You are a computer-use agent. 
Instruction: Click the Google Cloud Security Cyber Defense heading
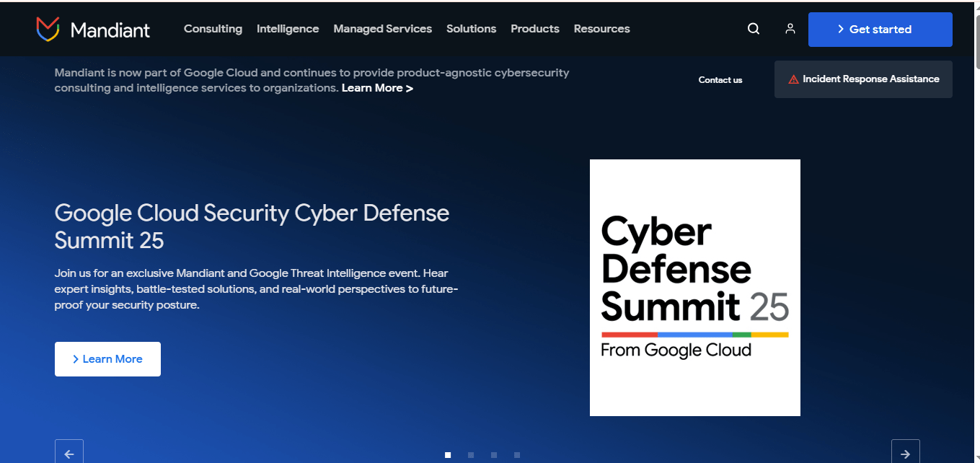(x=252, y=226)
